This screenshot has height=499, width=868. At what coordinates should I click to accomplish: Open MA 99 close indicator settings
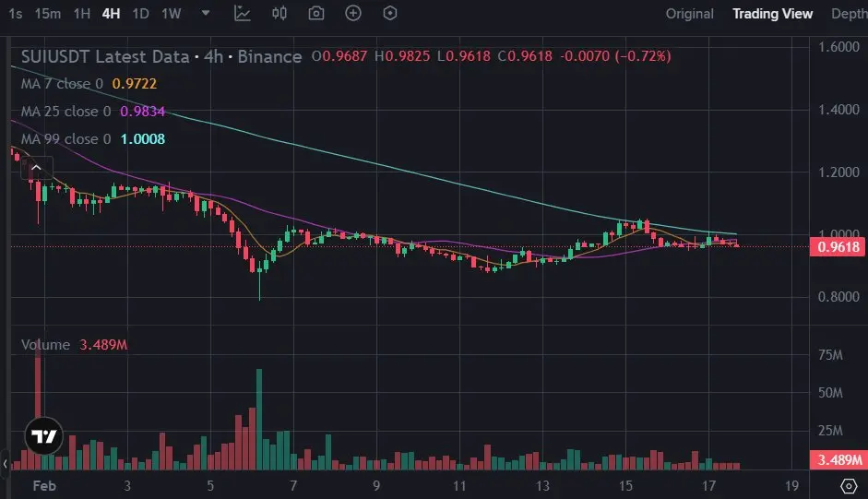tap(65, 139)
